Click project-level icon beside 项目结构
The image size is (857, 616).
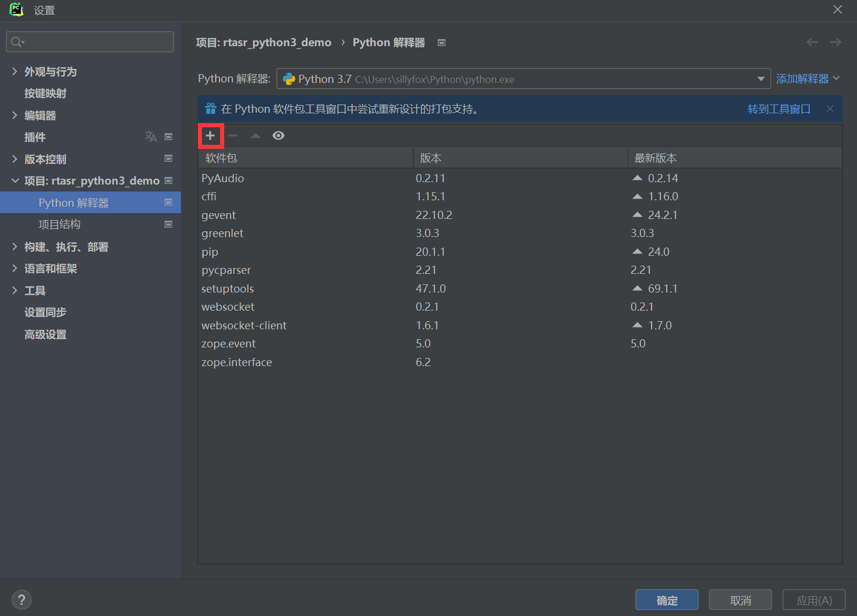tap(168, 224)
